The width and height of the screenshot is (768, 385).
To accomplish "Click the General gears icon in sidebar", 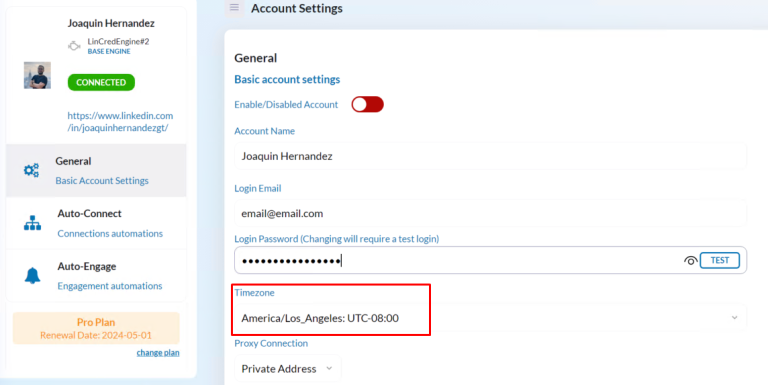I will click(x=31, y=170).
